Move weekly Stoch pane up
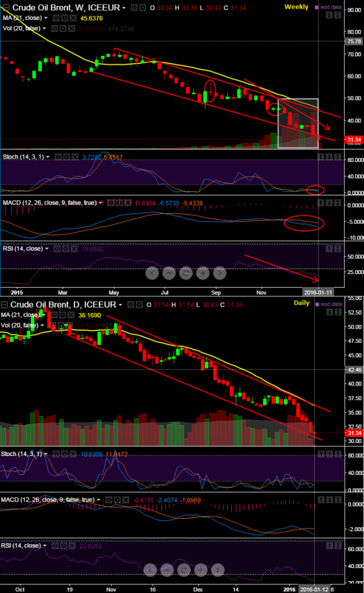This screenshot has height=593, width=364. click(321, 157)
